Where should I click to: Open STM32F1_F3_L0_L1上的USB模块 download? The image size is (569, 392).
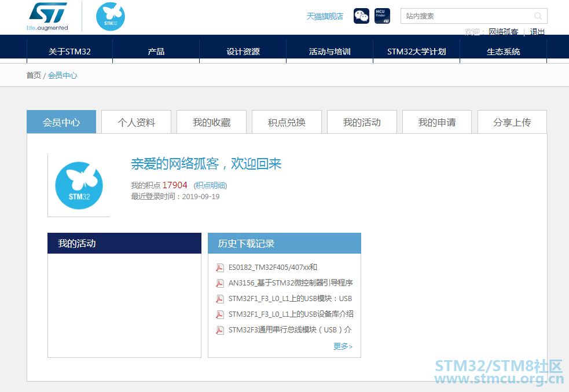[x=291, y=299]
